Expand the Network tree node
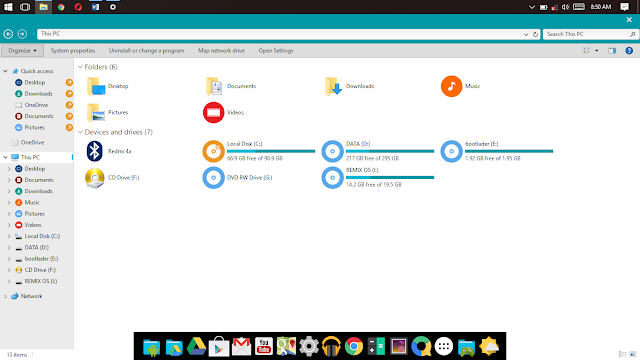The width and height of the screenshot is (640, 360). click(x=5, y=296)
